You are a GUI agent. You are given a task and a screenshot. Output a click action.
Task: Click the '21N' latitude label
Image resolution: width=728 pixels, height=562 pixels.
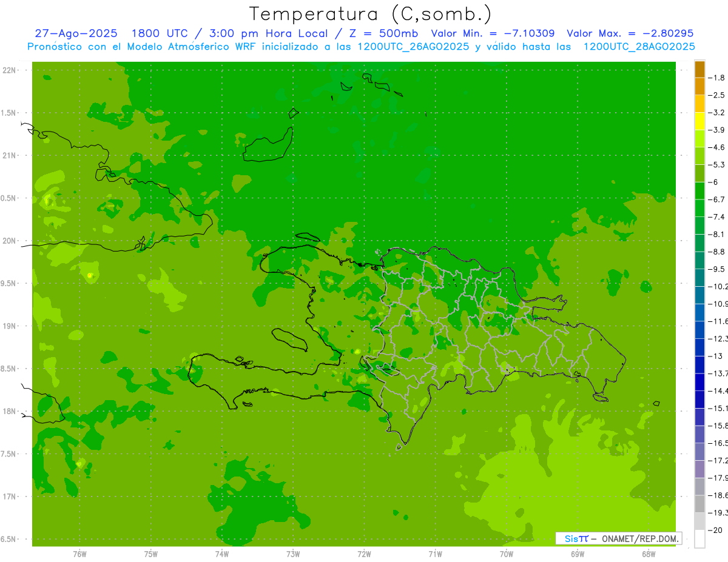(9, 156)
